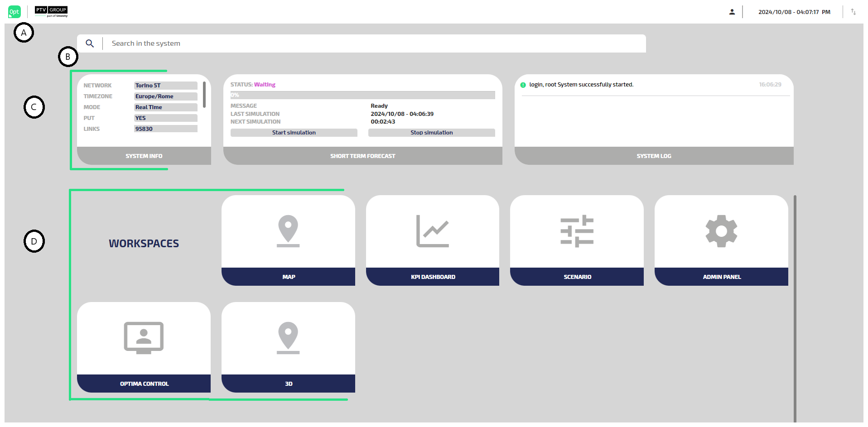Type in the Search in the system field
This screenshot has height=427, width=868.
371,43
